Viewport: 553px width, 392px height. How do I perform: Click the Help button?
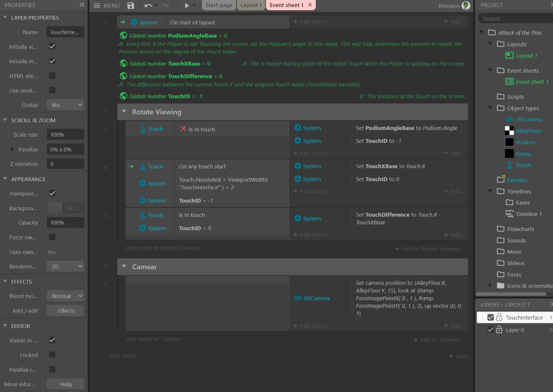click(x=65, y=384)
